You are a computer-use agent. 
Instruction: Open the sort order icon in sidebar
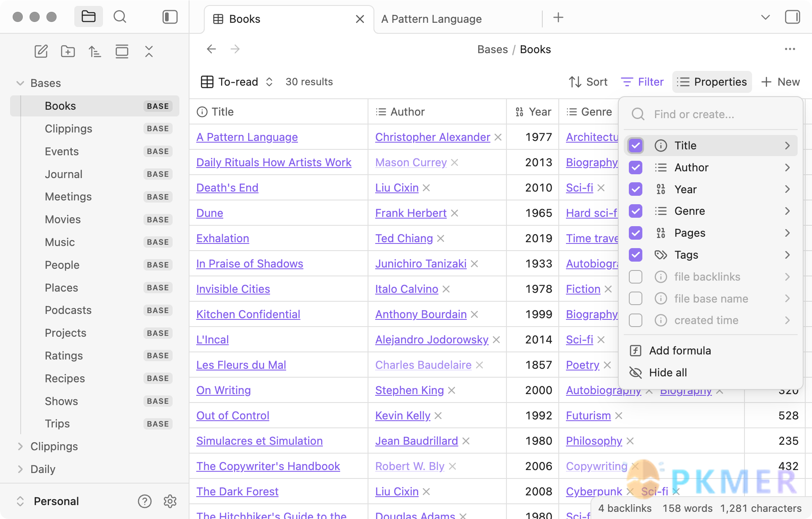(x=95, y=51)
